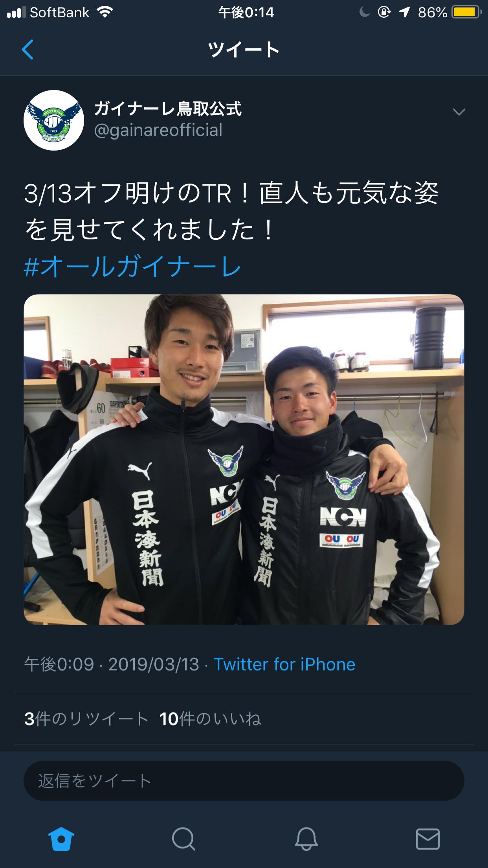Open the ガイナーレ鳥取公式 account name
The height and width of the screenshot is (868, 488).
168,108
